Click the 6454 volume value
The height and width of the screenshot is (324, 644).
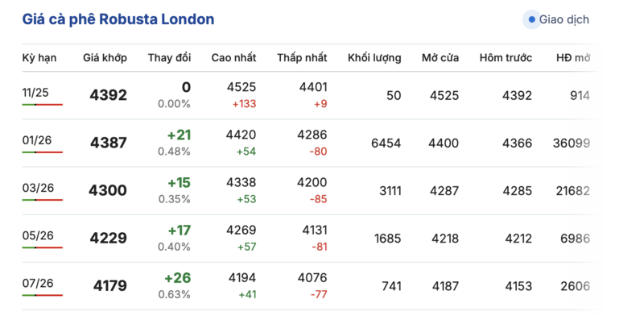click(386, 143)
